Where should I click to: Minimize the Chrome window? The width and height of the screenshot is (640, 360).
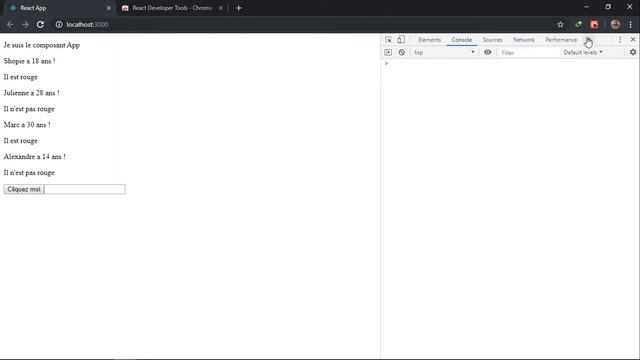(587, 7)
